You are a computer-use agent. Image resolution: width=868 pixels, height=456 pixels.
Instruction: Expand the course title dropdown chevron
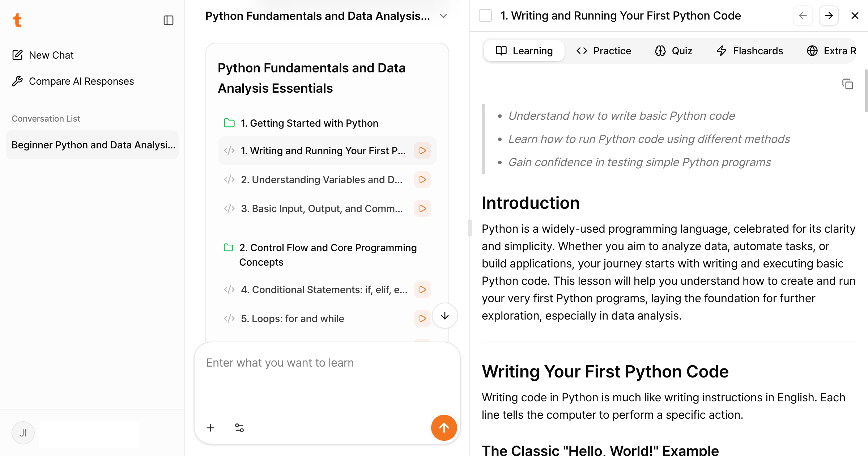[x=443, y=16]
